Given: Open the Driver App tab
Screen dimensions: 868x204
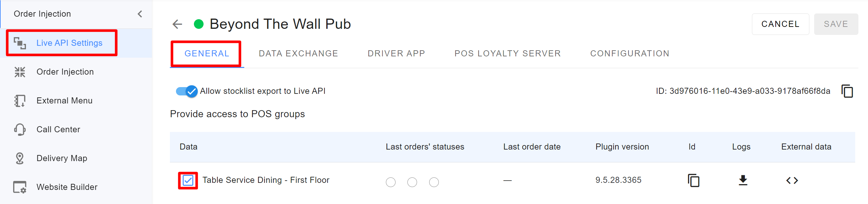Looking at the screenshot, I should point(396,53).
